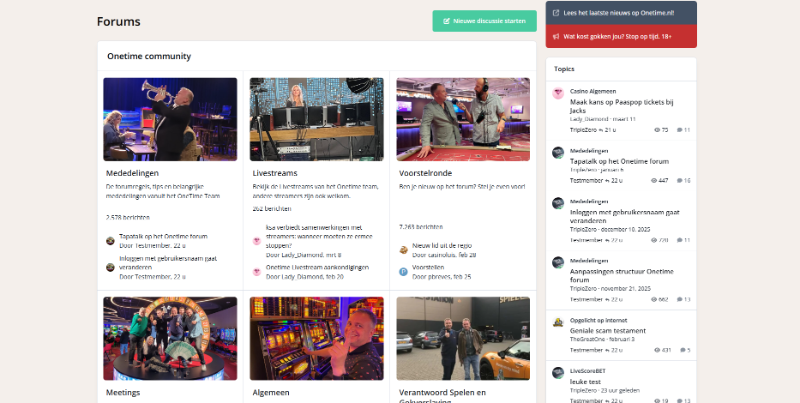This screenshot has height=403, width=800.
Task: Click avatar of 'Geniale scam testament' topic
Action: (x=558, y=322)
